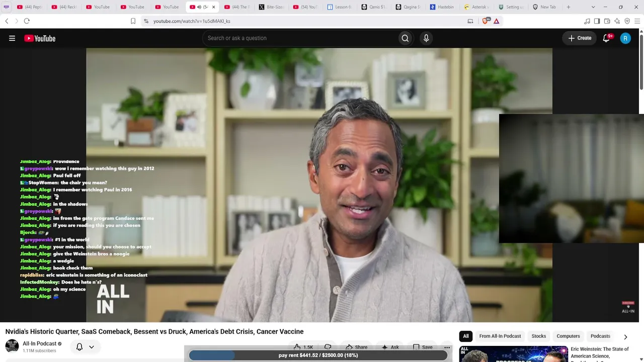Switch to the Setting up tab
The image size is (644, 362).
click(x=511, y=7)
